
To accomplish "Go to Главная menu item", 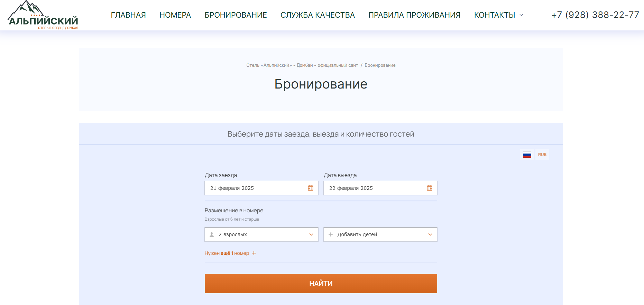I will [x=128, y=15].
